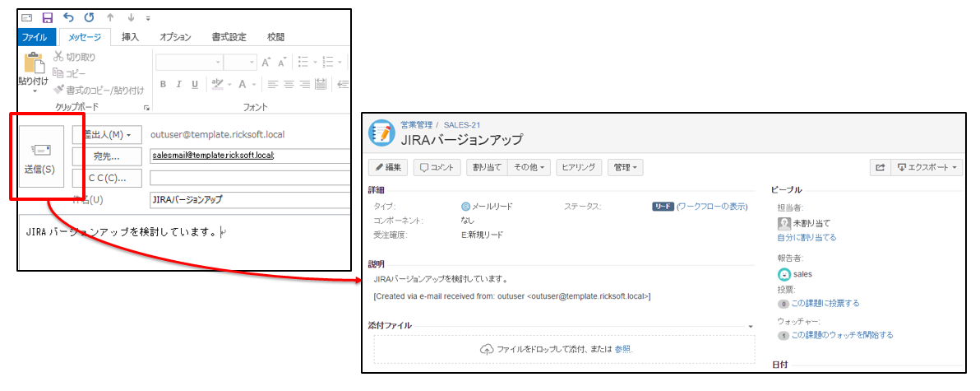The width and height of the screenshot is (980, 391).
Task: Expand the numbered list style arrow
Action: tap(340, 63)
